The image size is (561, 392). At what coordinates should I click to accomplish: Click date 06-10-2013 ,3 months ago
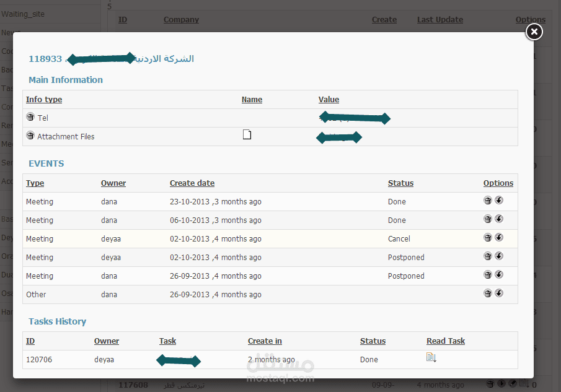[216, 220]
